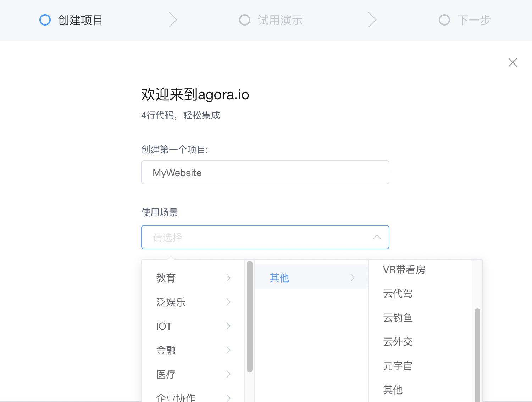Choose the 云钓鱼 scenario
532x402 pixels.
click(x=398, y=318)
